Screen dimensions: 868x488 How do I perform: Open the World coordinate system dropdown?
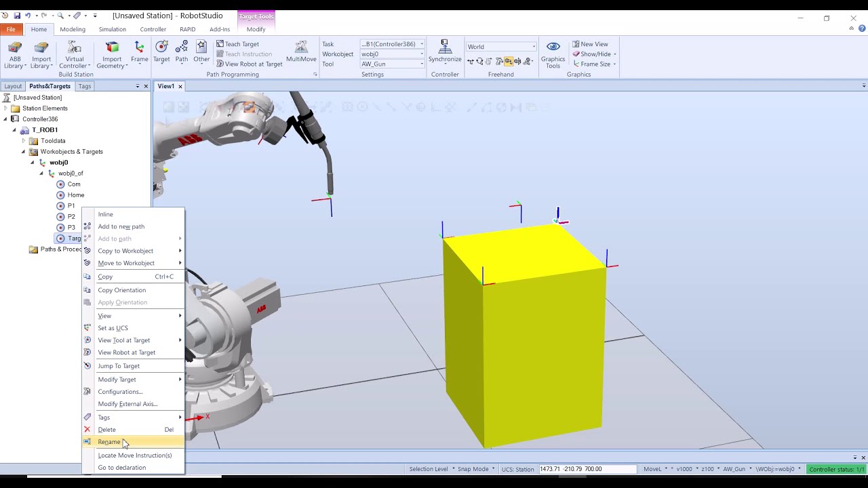tap(501, 47)
